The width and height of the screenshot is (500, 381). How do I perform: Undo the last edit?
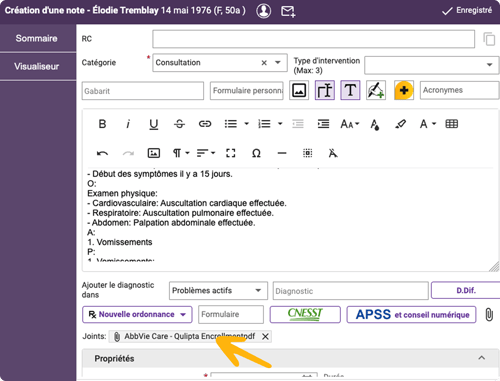tap(102, 153)
